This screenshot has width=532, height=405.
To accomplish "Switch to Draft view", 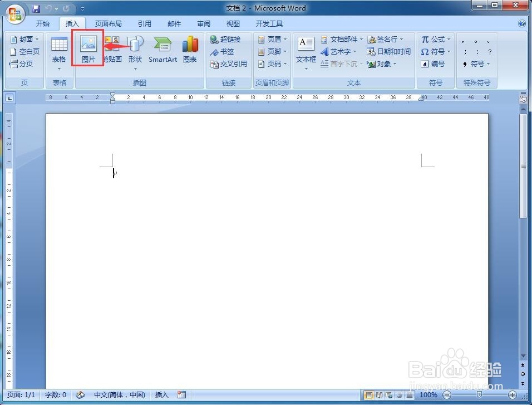I will [410, 395].
